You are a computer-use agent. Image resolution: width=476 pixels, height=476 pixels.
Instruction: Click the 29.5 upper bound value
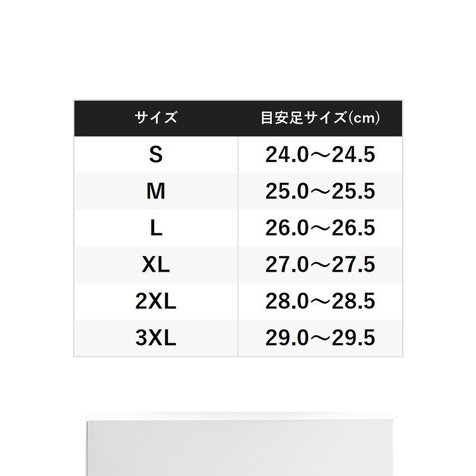(354, 338)
